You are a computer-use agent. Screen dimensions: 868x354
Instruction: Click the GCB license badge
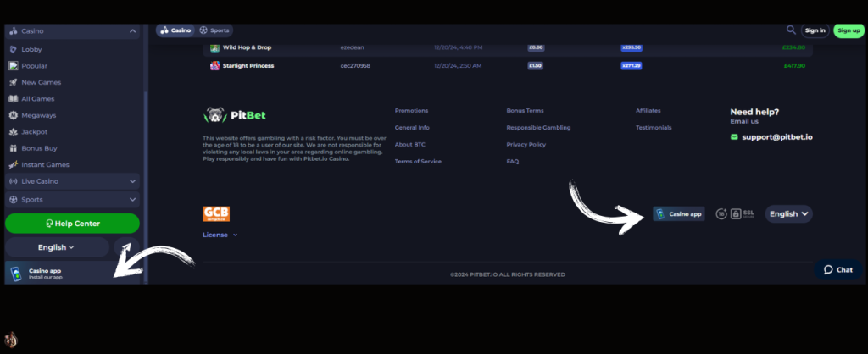[x=216, y=214]
